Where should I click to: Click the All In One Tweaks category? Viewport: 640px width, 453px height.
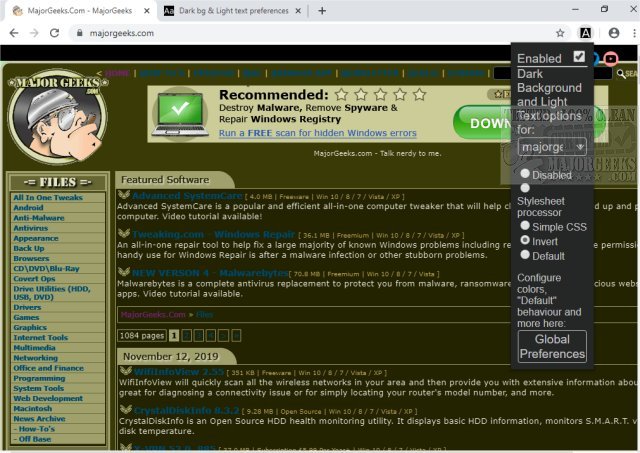(x=48, y=198)
